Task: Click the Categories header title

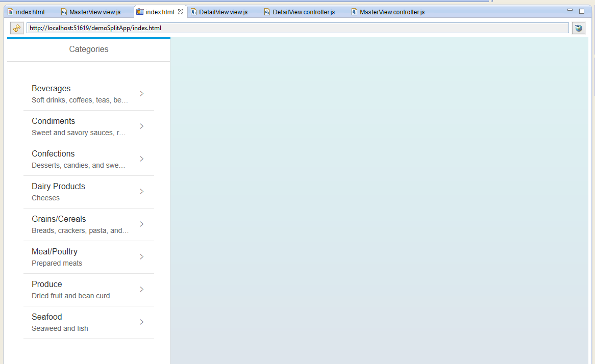Action: [89, 49]
